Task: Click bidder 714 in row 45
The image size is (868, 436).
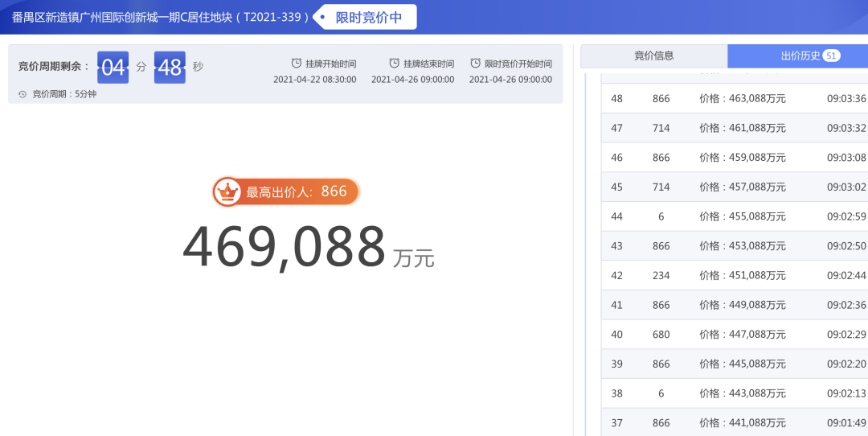Action: coord(661,187)
